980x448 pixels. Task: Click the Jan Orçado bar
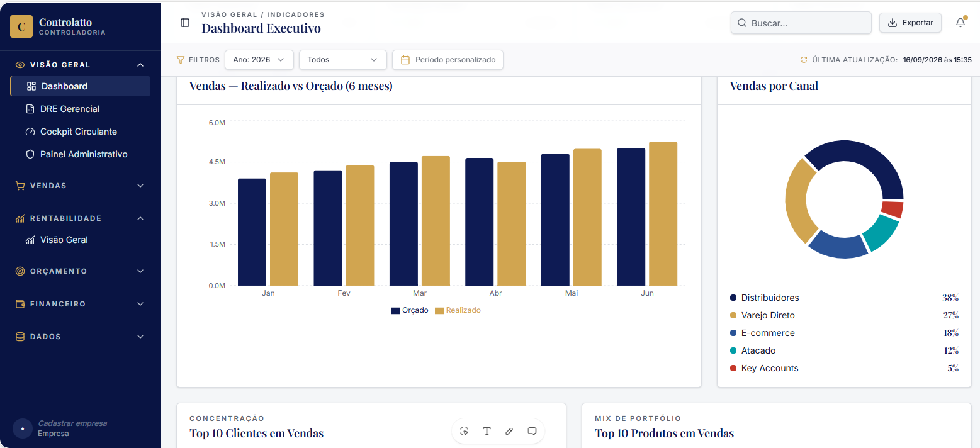click(x=252, y=232)
